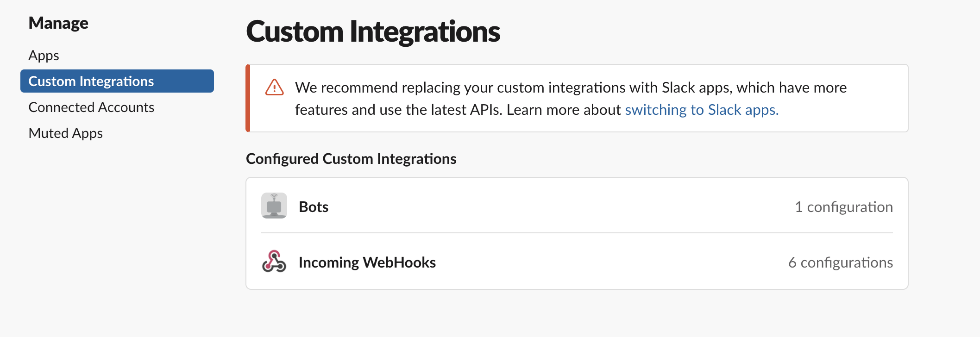Click the divider between Bots and WebHooks
980x337 pixels.
577,233
